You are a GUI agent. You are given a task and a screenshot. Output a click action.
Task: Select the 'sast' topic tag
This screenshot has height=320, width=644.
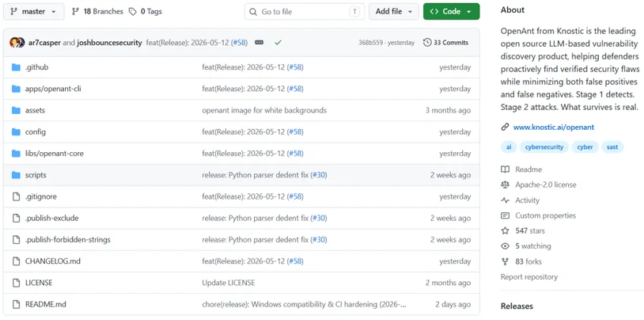(x=612, y=147)
